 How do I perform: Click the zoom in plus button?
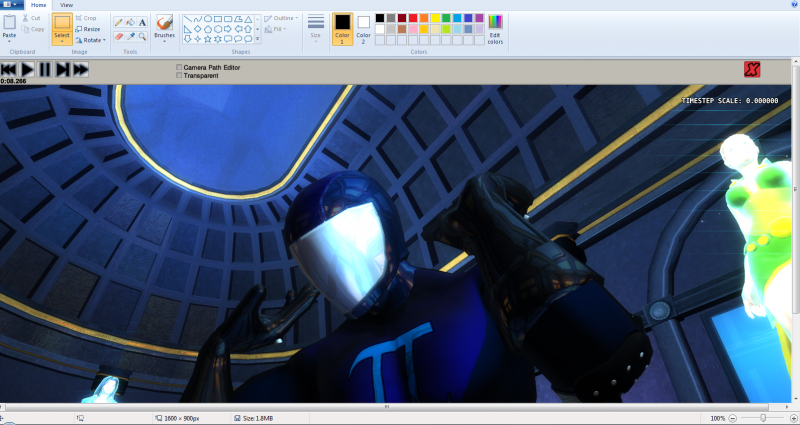tap(793, 418)
